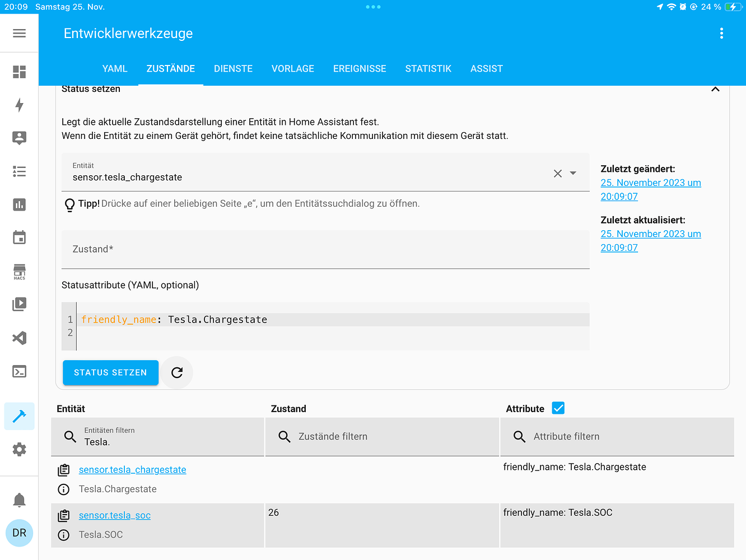This screenshot has height=560, width=746.
Task: Open the HACS sidebar icon
Action: (x=19, y=271)
